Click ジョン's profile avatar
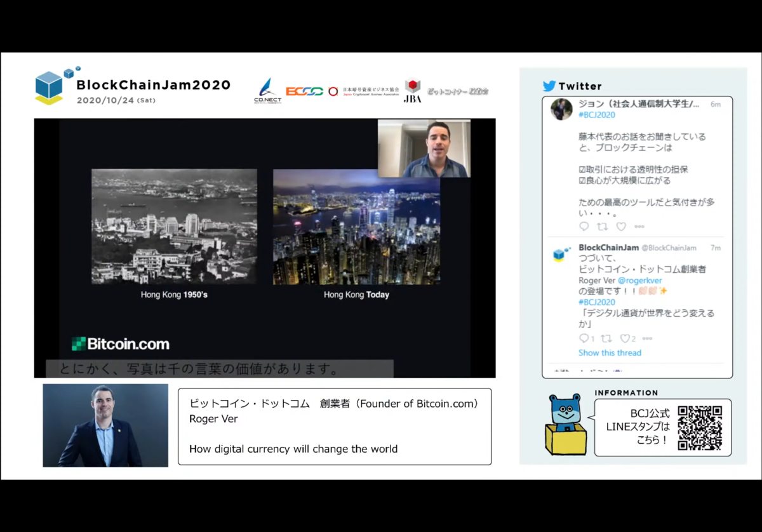Image resolution: width=762 pixels, height=532 pixels. point(561,109)
